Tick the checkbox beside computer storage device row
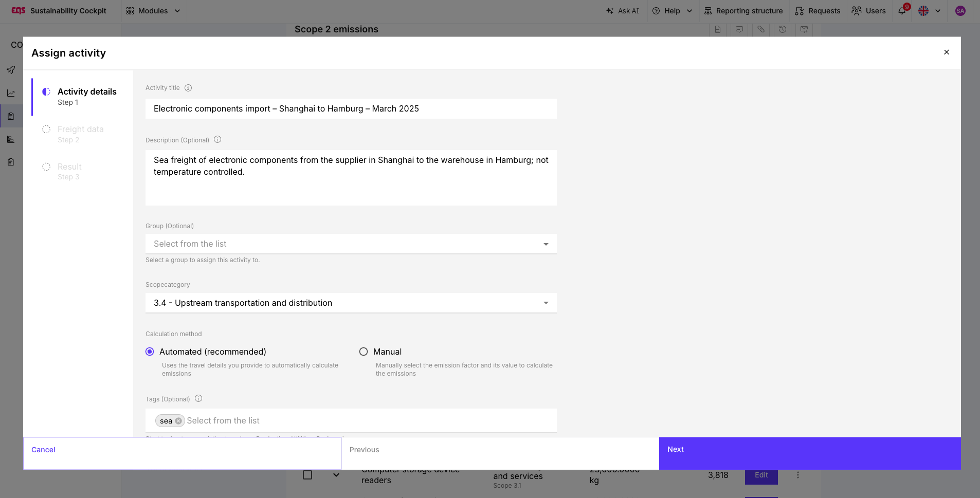The width and height of the screenshot is (980, 498). [x=307, y=475]
